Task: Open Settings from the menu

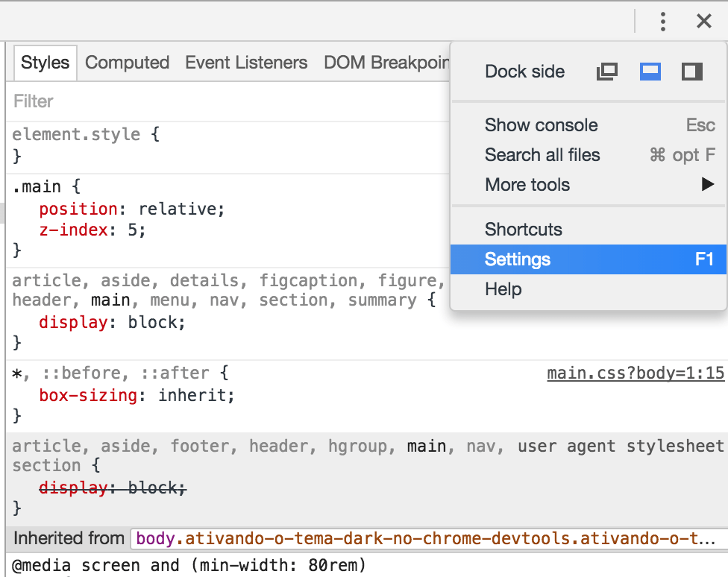Action: coord(589,259)
